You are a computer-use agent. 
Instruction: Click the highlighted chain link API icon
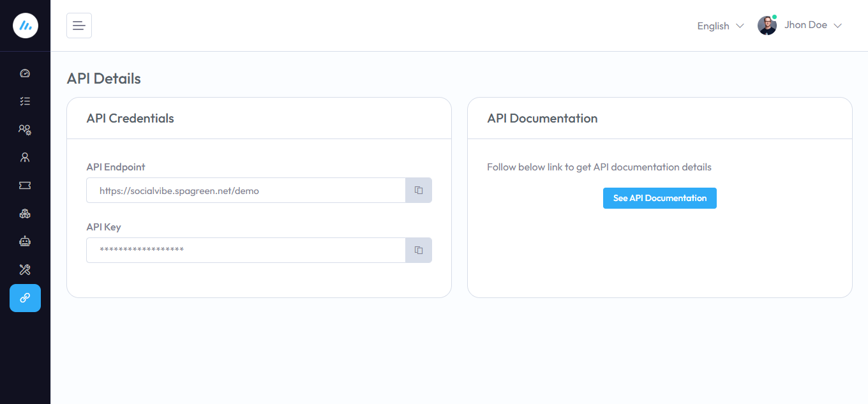[25, 298]
